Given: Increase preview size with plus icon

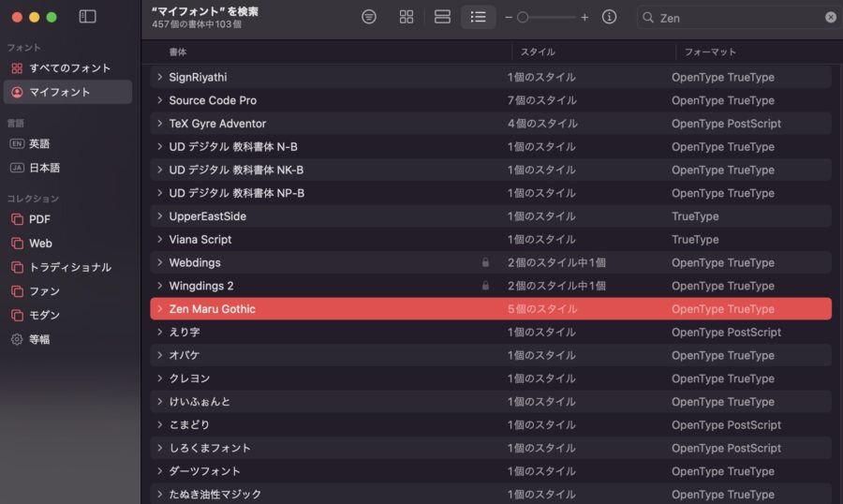Looking at the screenshot, I should tap(584, 18).
